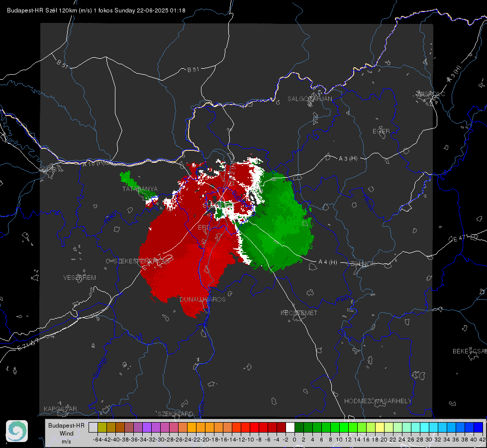The width and height of the screenshot is (487, 448).
Task: Click the A 3 (H) road label near Miskolc
Action: click(x=454, y=74)
